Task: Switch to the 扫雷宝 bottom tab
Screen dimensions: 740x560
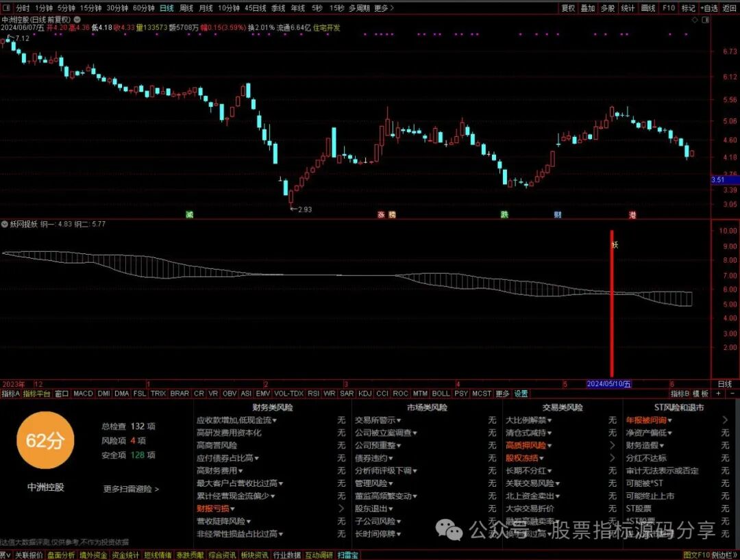Action: (x=348, y=555)
